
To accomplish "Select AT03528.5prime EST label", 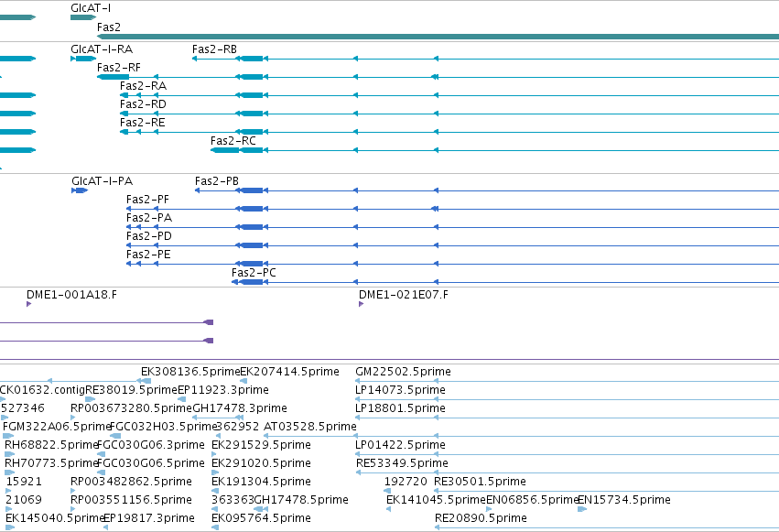I will tap(310, 428).
